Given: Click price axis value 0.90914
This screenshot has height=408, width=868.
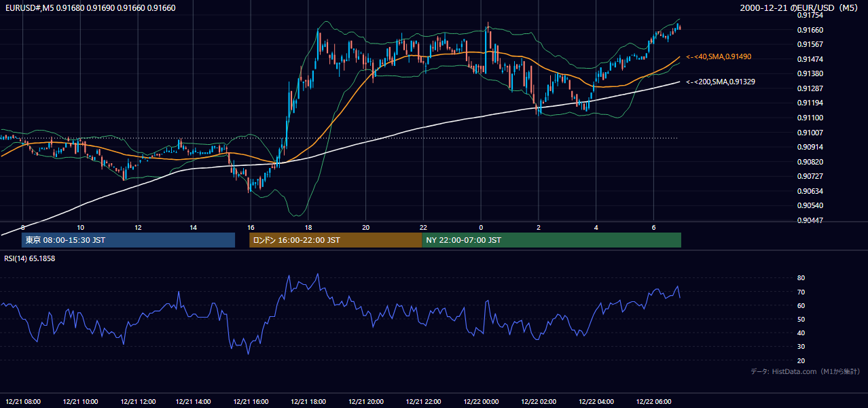Looking at the screenshot, I should tap(810, 147).
